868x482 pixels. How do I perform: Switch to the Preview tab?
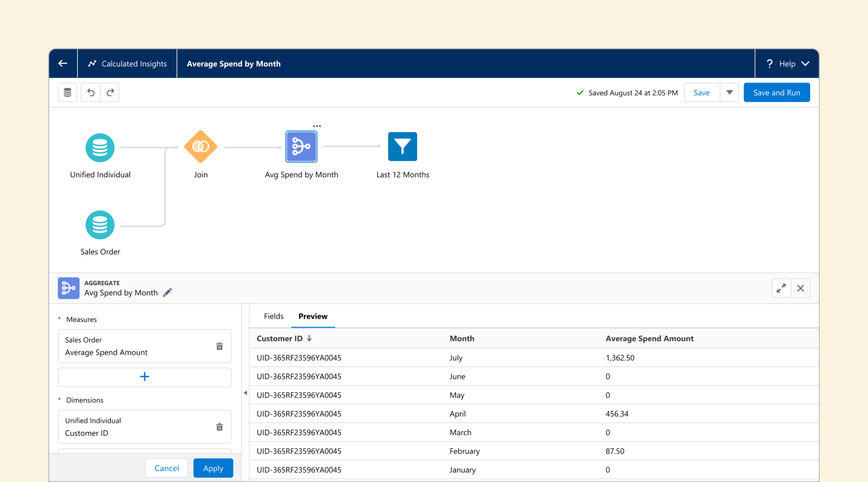[312, 316]
